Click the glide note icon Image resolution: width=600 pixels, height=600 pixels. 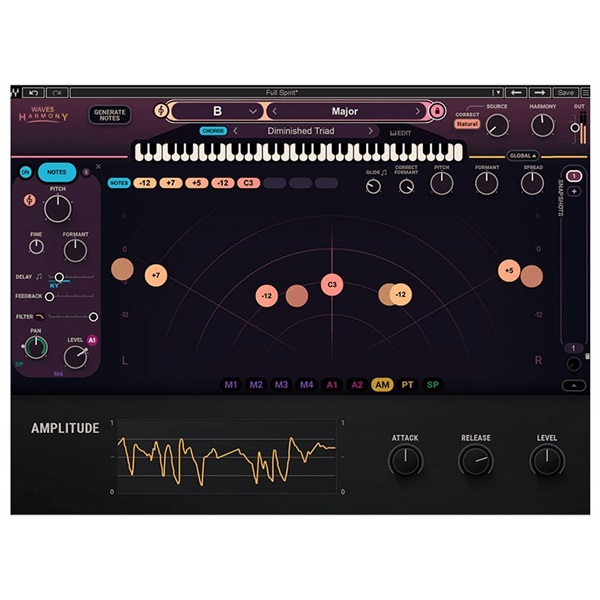384,173
